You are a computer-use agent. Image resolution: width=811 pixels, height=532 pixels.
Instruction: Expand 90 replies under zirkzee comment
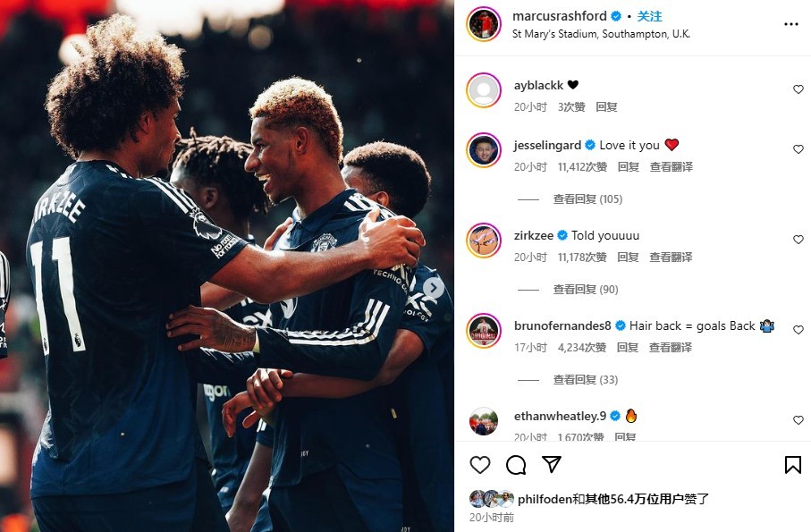tap(586, 290)
